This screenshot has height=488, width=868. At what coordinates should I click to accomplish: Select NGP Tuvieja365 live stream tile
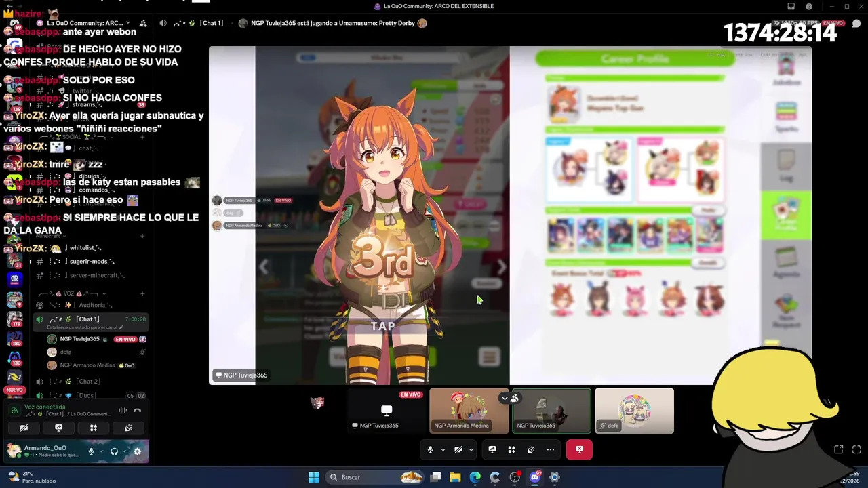click(387, 411)
